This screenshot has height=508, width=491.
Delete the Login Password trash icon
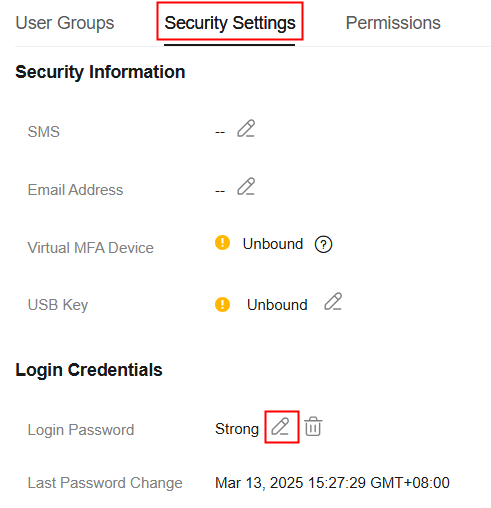[x=313, y=426]
